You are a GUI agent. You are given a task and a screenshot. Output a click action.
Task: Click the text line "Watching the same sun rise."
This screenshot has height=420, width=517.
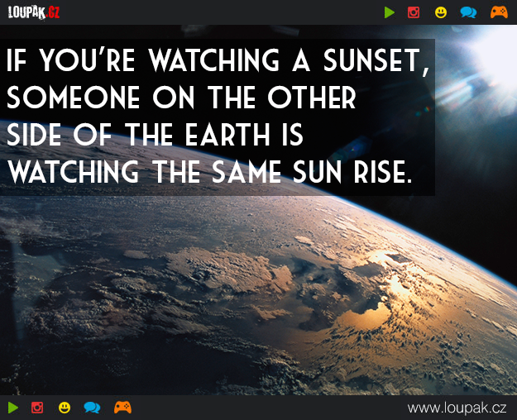[x=208, y=174]
